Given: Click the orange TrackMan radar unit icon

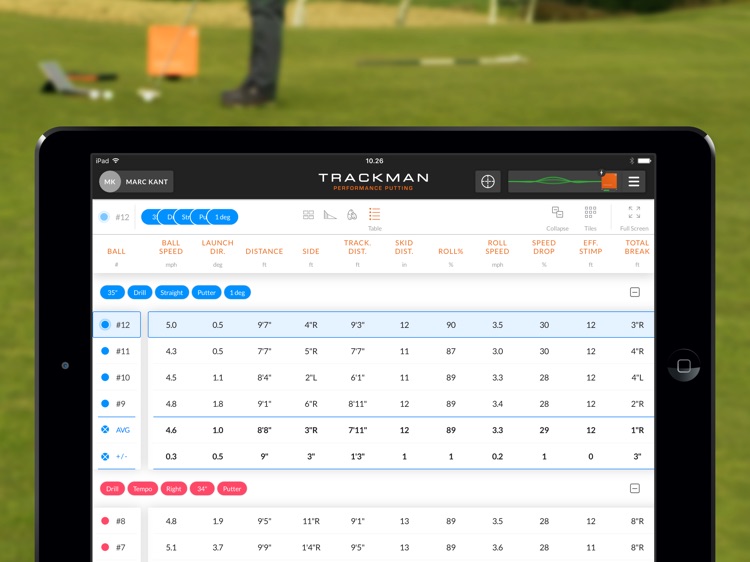Looking at the screenshot, I should pos(609,182).
